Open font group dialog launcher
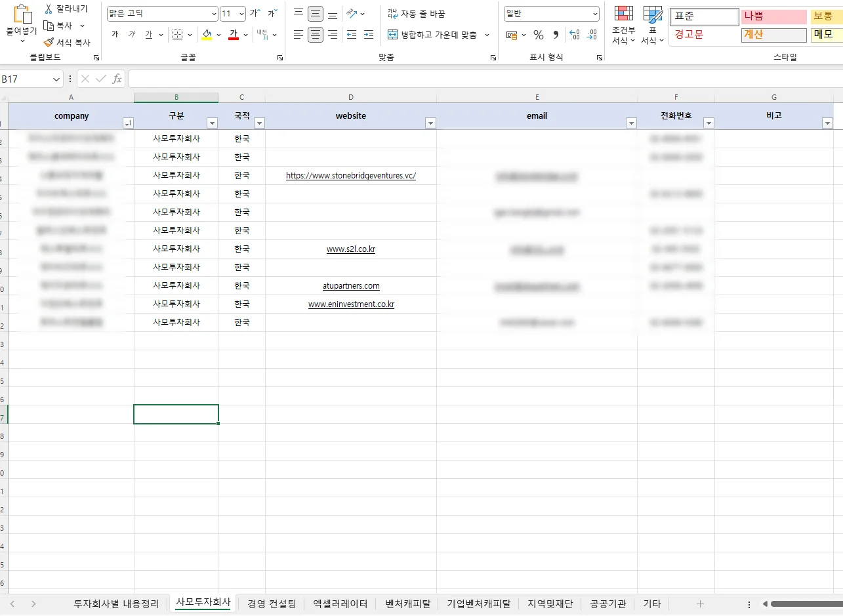Image resolution: width=843 pixels, height=616 pixels. click(280, 58)
